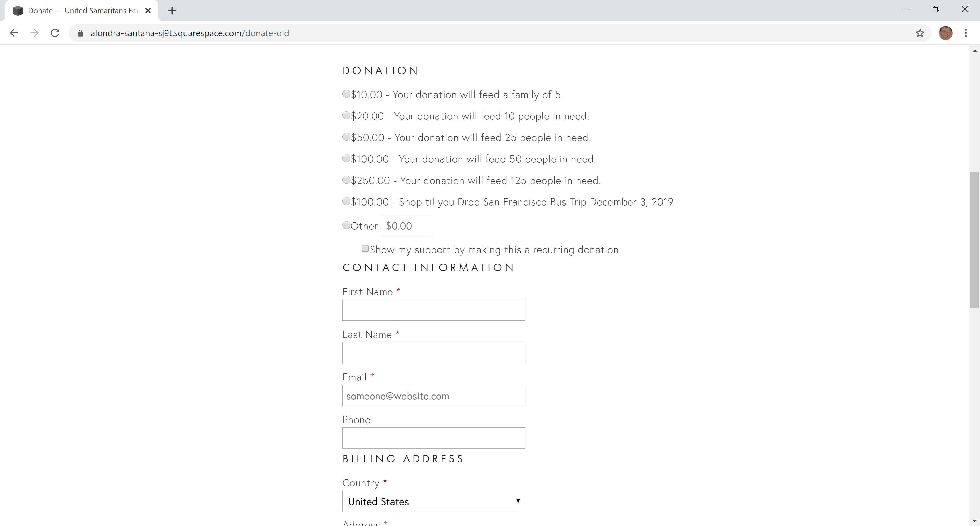Enable the recurring donation checkbox

(x=365, y=248)
